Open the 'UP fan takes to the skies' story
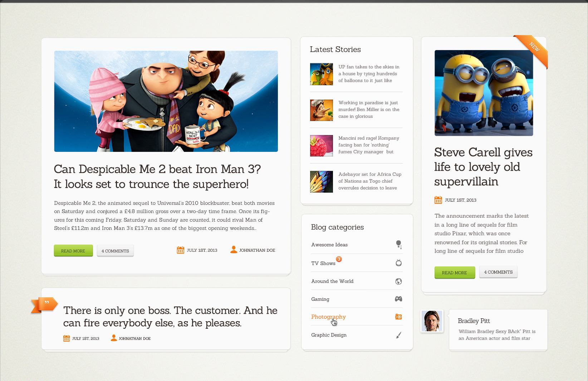This screenshot has width=588, height=381. (x=369, y=74)
